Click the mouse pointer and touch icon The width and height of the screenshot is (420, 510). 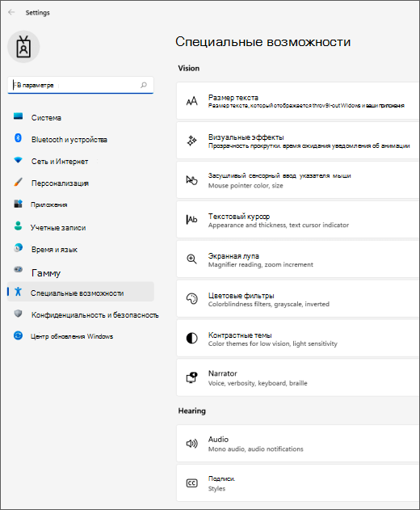click(x=191, y=180)
